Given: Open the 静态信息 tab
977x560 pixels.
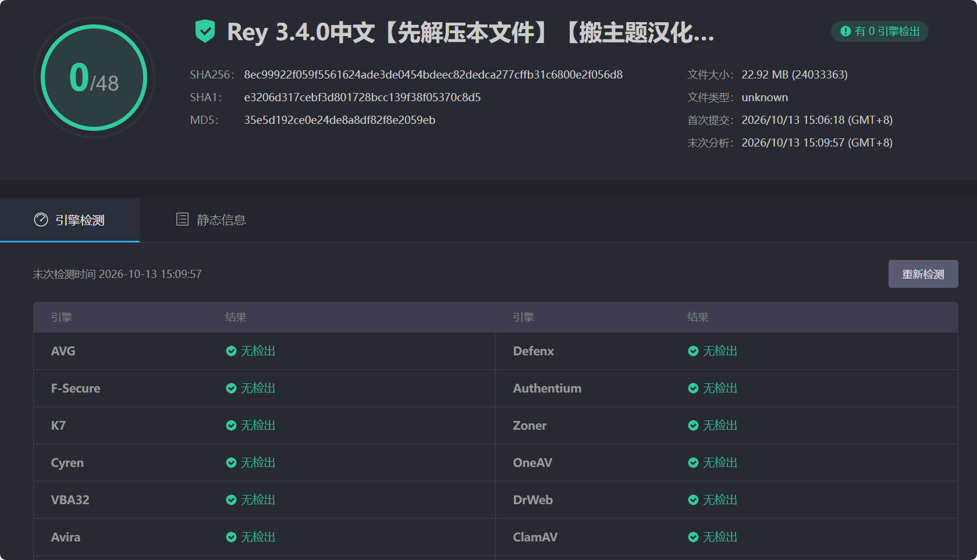Looking at the screenshot, I should (211, 220).
